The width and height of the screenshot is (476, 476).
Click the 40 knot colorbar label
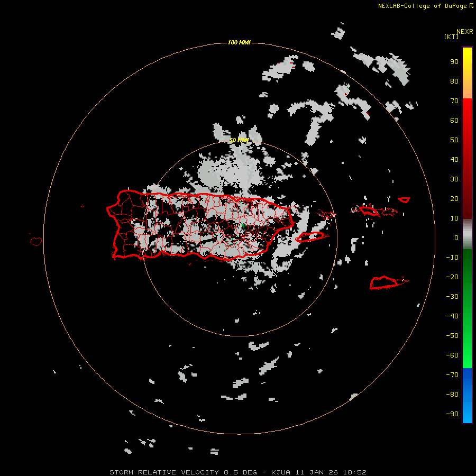pyautogui.click(x=454, y=160)
